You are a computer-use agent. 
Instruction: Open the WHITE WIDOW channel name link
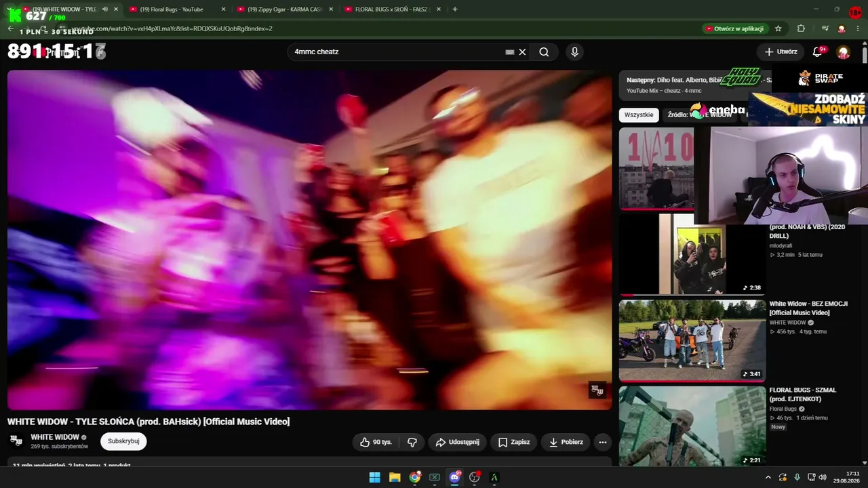click(x=55, y=437)
